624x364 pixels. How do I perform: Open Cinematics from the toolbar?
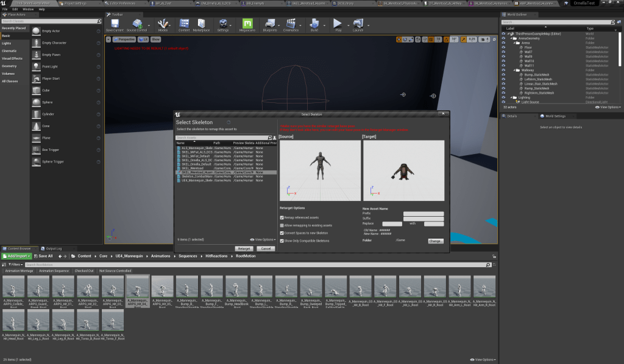point(291,24)
